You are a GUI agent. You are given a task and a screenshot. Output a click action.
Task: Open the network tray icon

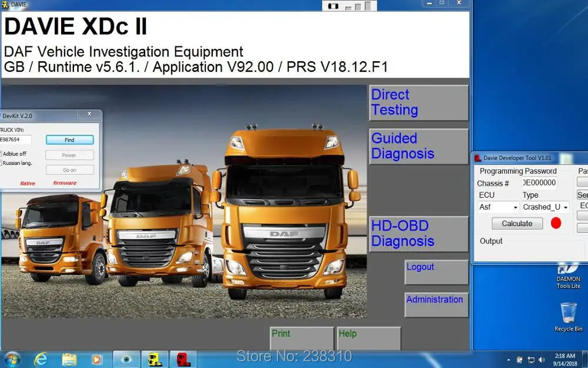pos(531,360)
